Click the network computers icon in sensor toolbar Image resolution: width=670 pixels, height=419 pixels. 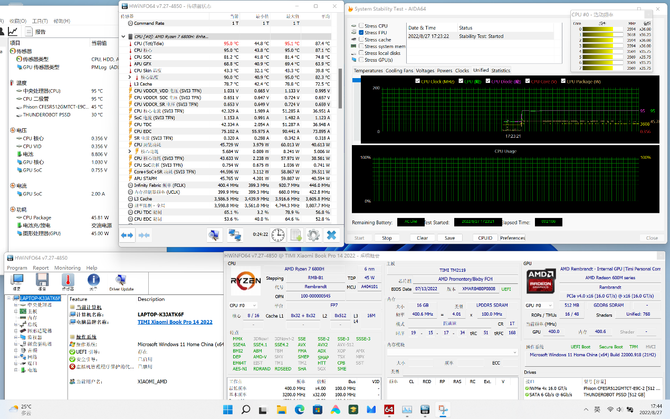[235, 235]
